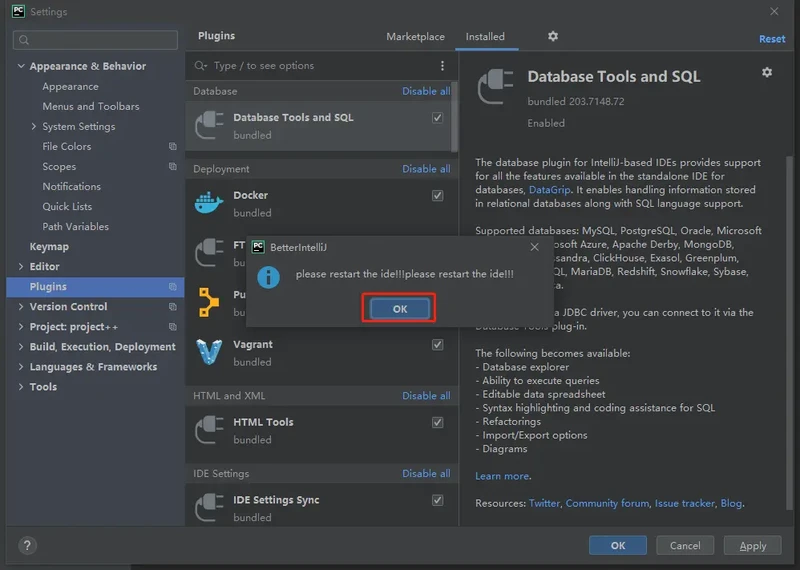Uncheck the Docker plugin checkbox

[437, 196]
